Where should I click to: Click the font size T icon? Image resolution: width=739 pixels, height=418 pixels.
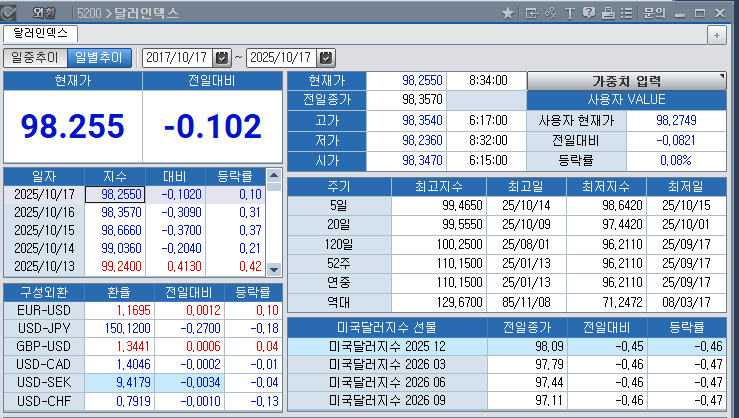(x=569, y=12)
